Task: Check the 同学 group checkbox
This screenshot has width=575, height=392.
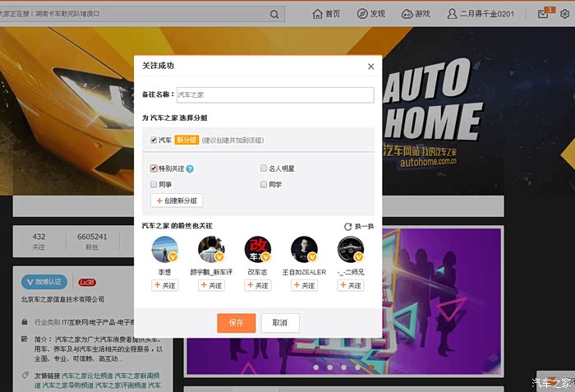Action: click(x=264, y=184)
